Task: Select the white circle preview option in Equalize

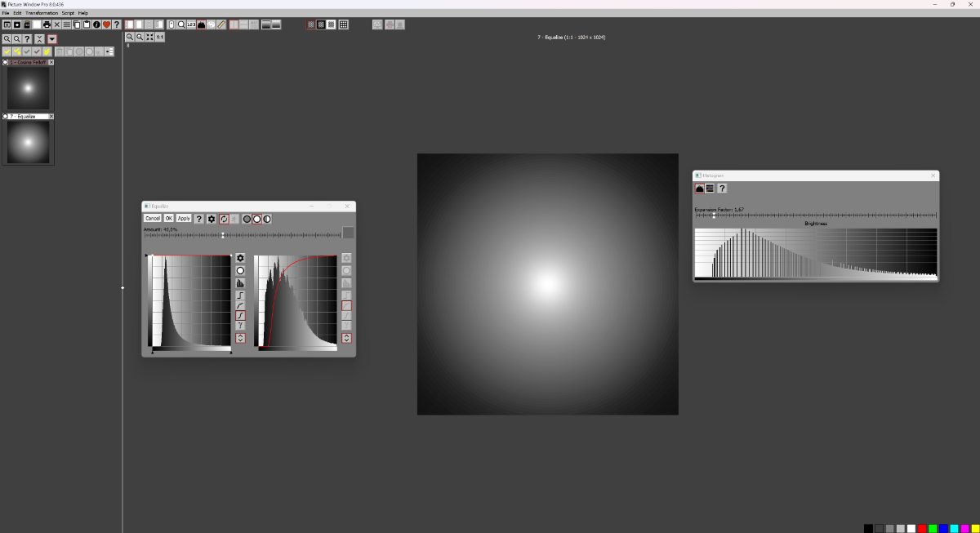Action: (256, 219)
